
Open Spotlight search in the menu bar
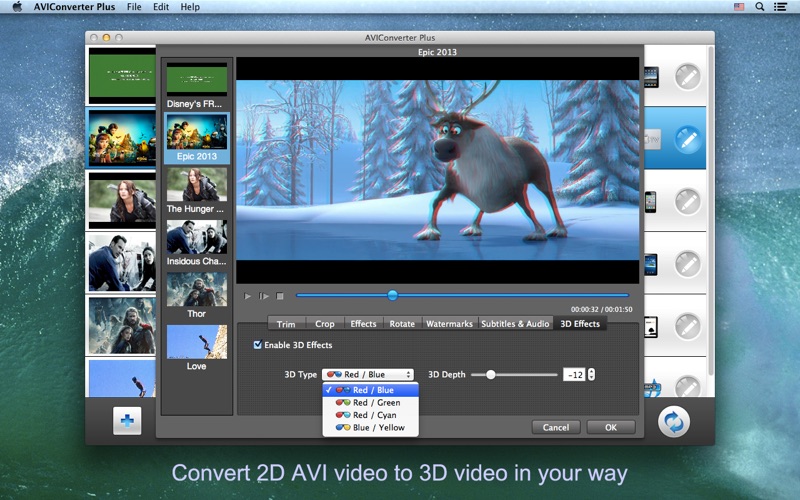point(760,7)
